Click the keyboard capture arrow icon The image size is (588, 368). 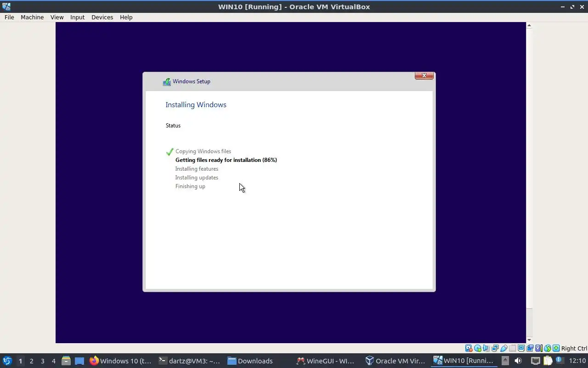click(556, 348)
